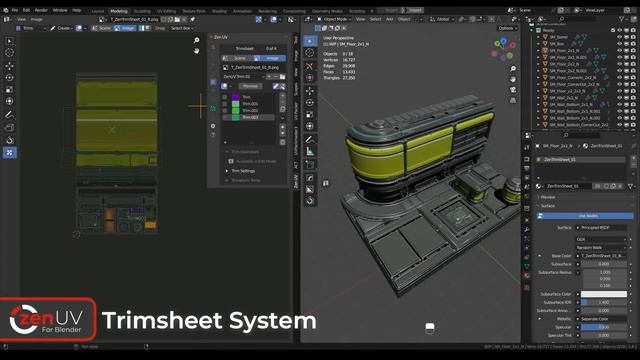Select the 3D viewport Measure tool
Viewport: 640px width, 360px height.
(310, 151)
